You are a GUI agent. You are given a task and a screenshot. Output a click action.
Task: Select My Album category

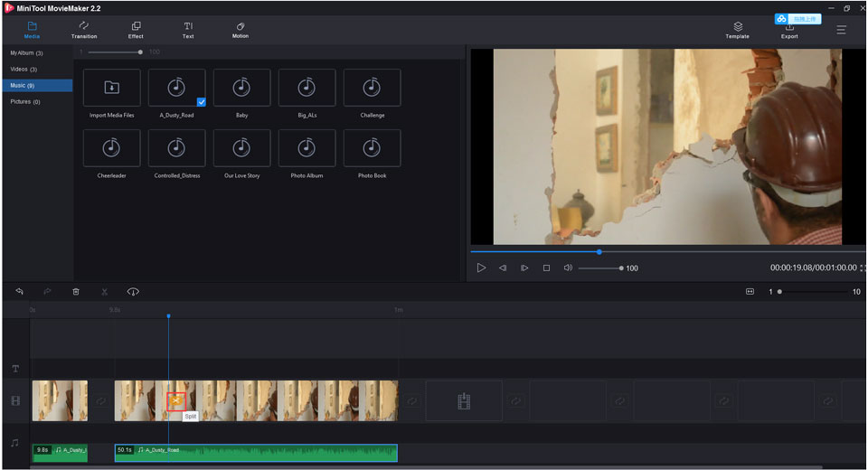point(38,53)
